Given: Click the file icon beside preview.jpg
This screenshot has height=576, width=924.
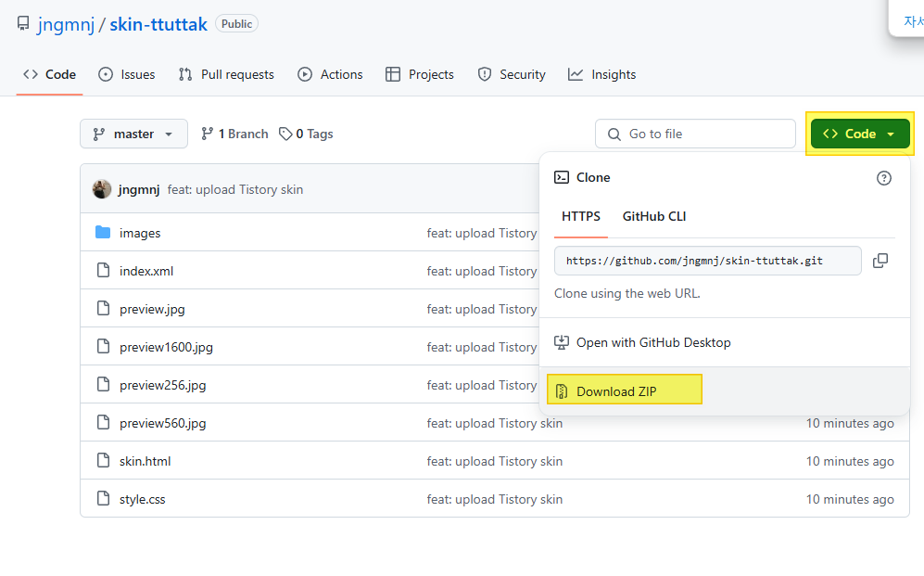Looking at the screenshot, I should pyautogui.click(x=103, y=308).
